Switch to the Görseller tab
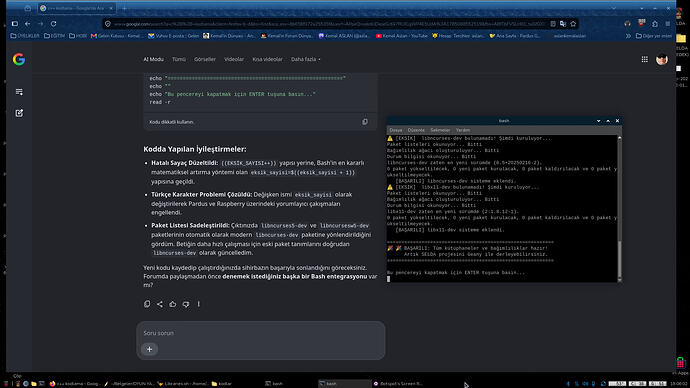The image size is (690, 388). [205, 59]
